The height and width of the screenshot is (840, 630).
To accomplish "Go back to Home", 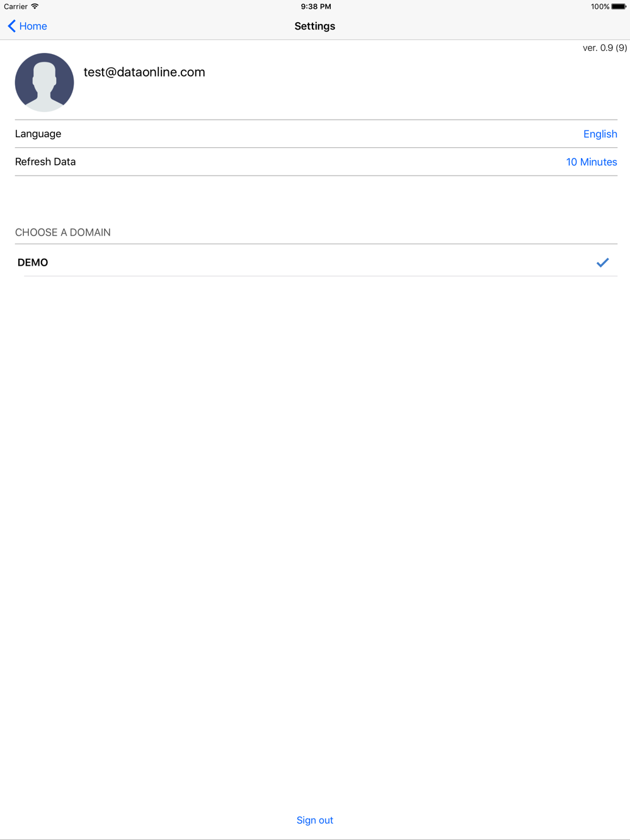I will (33, 26).
